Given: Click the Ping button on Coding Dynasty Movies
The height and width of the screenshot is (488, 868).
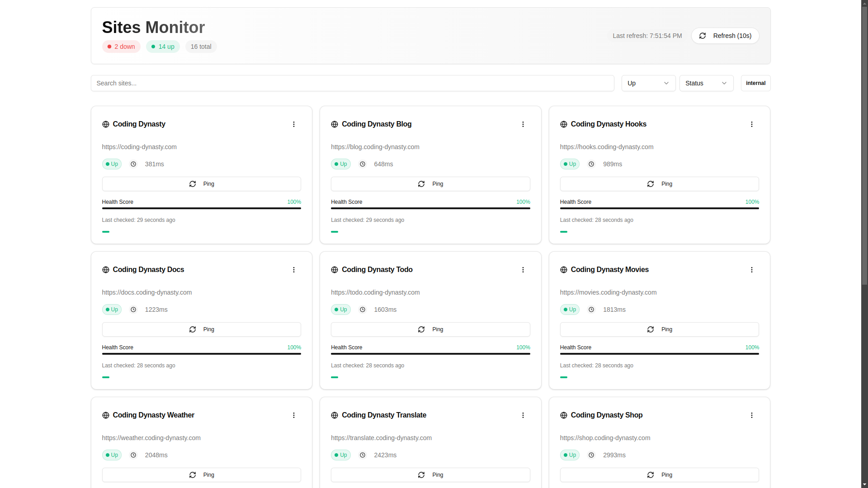Looking at the screenshot, I should [659, 329].
